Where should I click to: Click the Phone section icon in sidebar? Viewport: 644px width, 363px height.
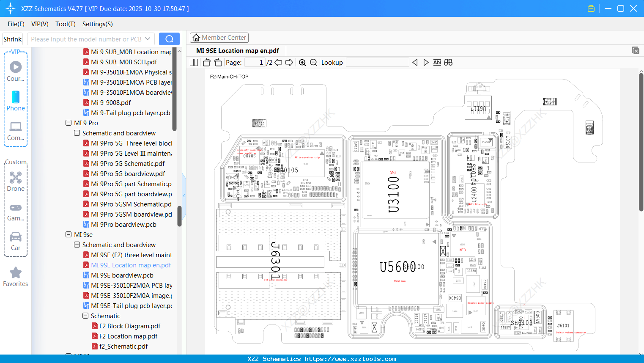pyautogui.click(x=16, y=98)
